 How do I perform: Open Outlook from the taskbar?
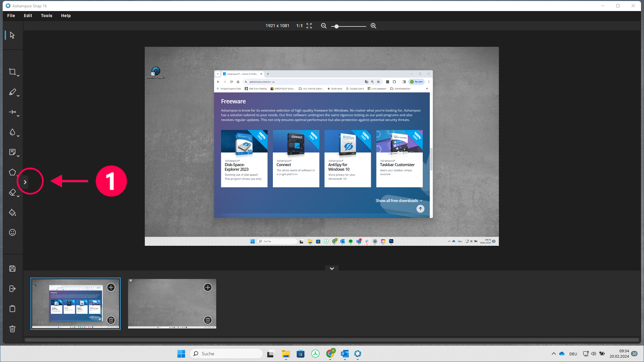[345, 354]
